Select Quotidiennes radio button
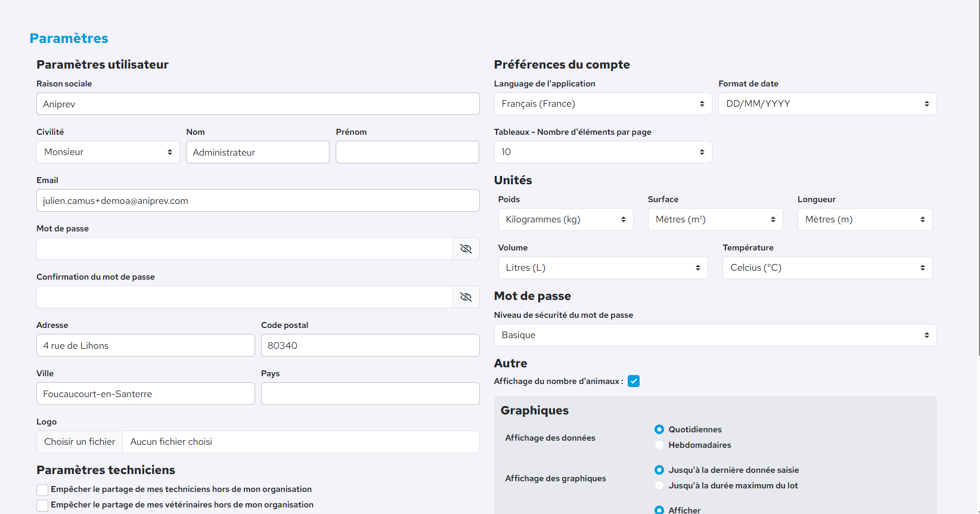980x514 pixels. pyautogui.click(x=659, y=429)
